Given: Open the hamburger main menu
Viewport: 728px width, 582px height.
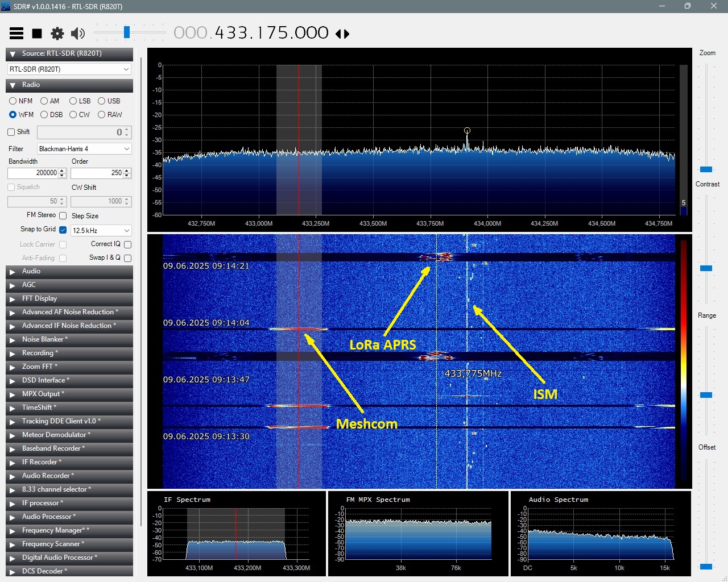Looking at the screenshot, I should 16,34.
